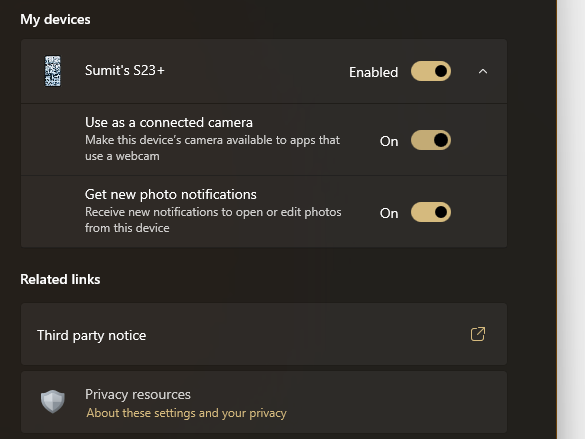Click the webcam availability description text

tap(212, 148)
